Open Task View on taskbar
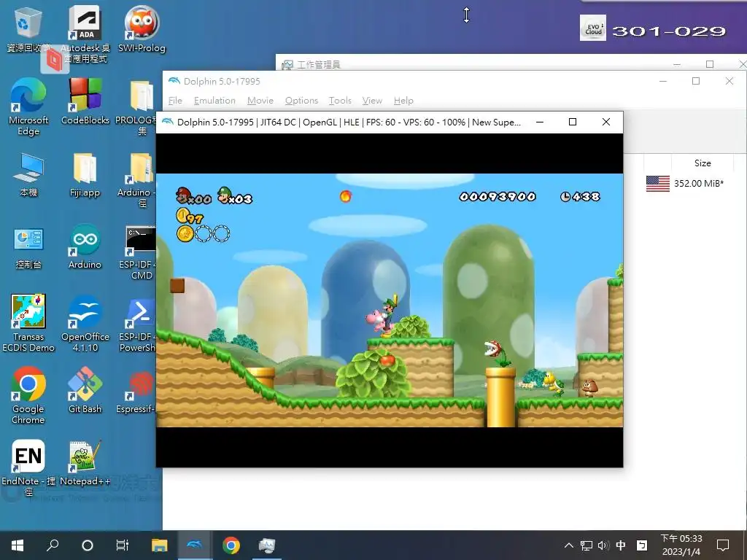The image size is (747, 560). [123, 545]
